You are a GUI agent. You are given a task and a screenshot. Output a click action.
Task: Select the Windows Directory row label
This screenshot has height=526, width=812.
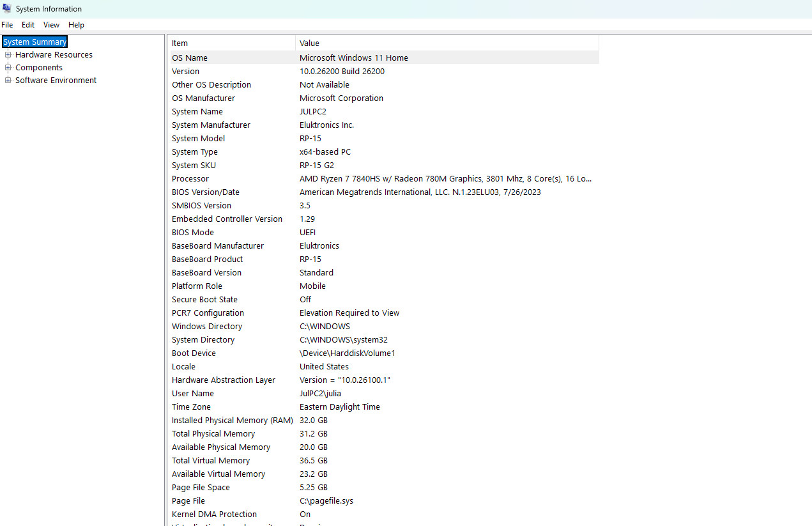(206, 327)
